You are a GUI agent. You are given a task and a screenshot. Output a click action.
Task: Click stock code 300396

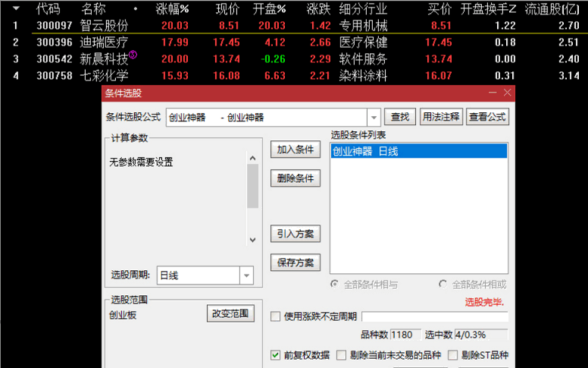pyautogui.click(x=55, y=42)
